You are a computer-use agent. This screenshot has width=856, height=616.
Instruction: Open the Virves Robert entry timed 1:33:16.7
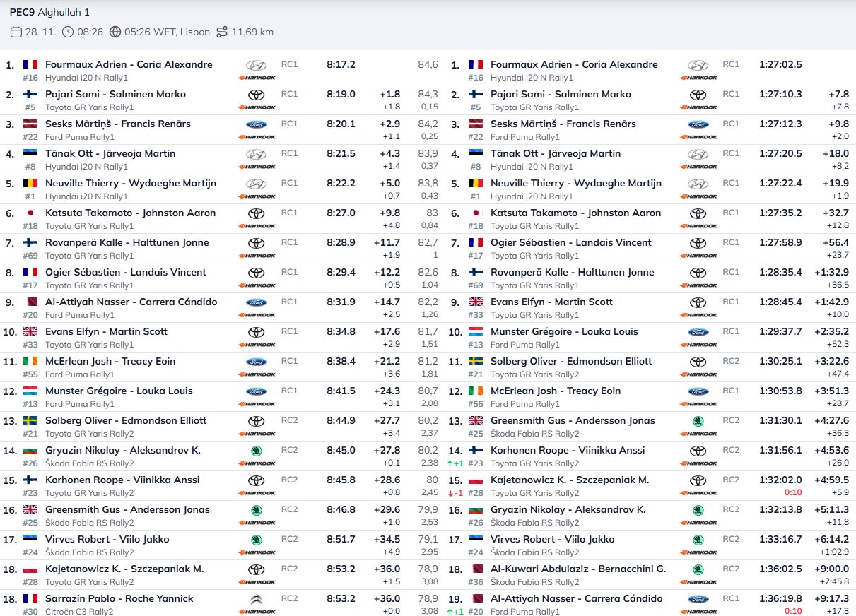(552, 539)
